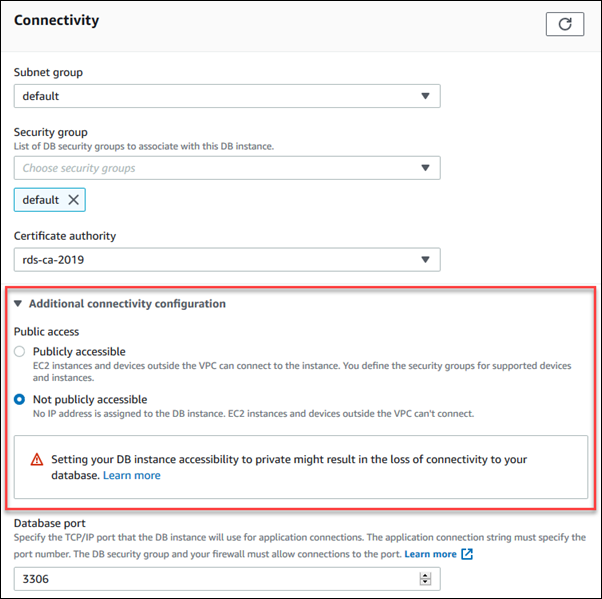Click the default security group tag

41,200
